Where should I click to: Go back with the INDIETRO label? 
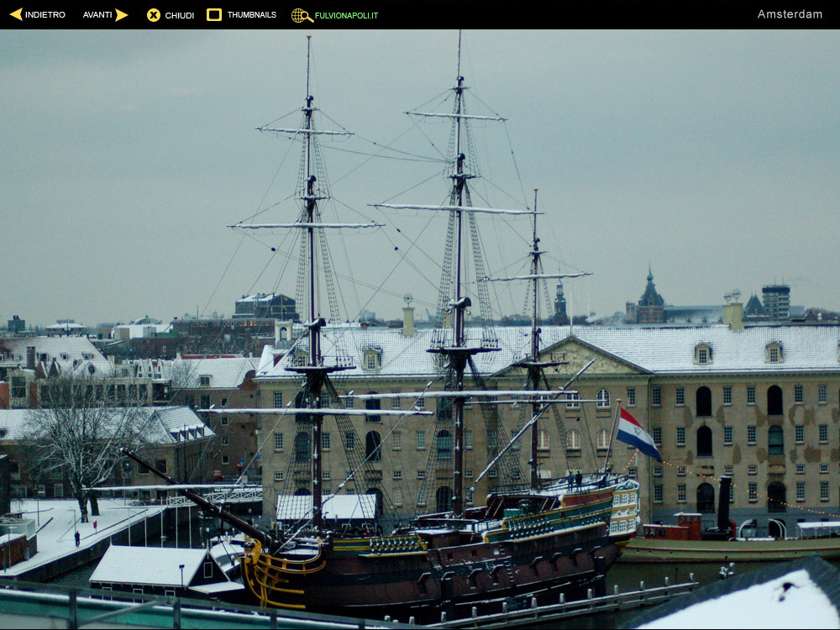[x=45, y=15]
